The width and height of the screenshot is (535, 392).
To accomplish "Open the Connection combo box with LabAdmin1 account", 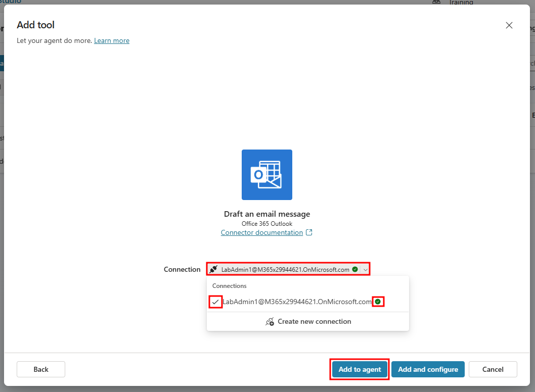I will click(x=288, y=269).
